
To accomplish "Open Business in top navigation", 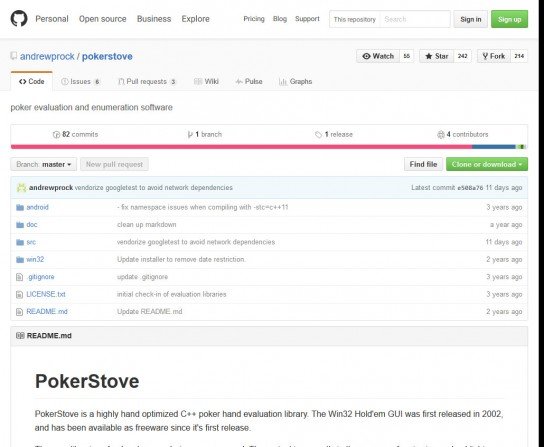I will coord(154,19).
